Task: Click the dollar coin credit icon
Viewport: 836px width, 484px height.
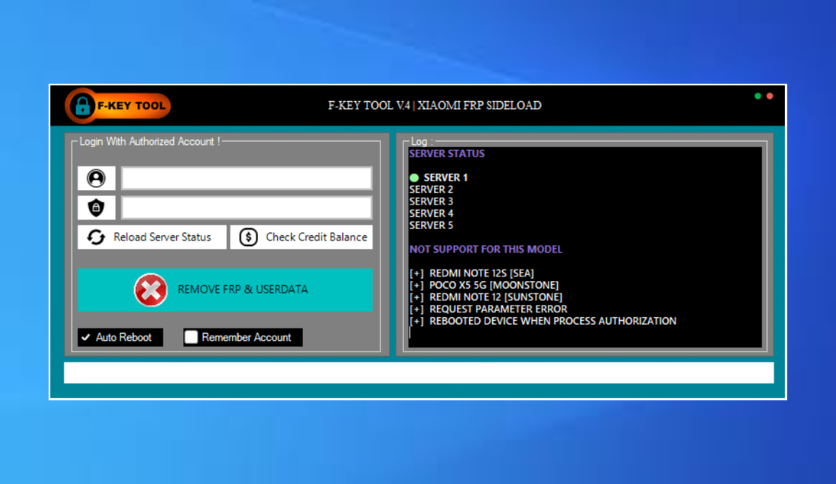Action: (248, 237)
